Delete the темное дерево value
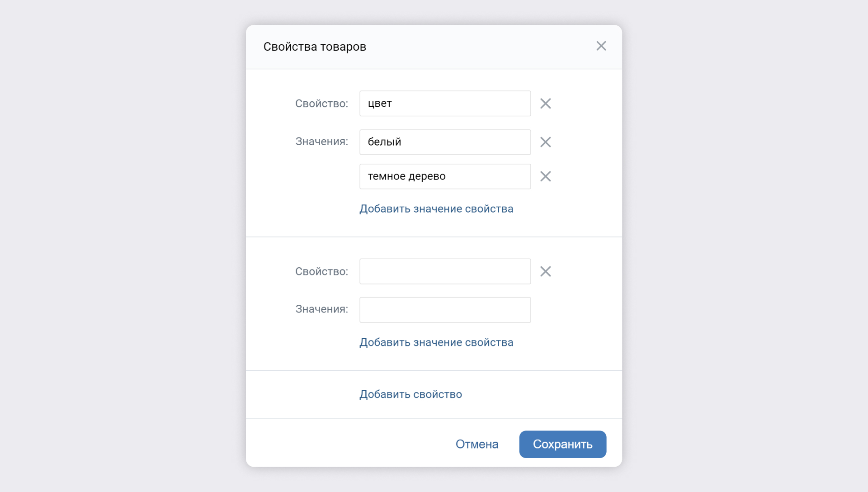This screenshot has width=868, height=492. pyautogui.click(x=545, y=176)
